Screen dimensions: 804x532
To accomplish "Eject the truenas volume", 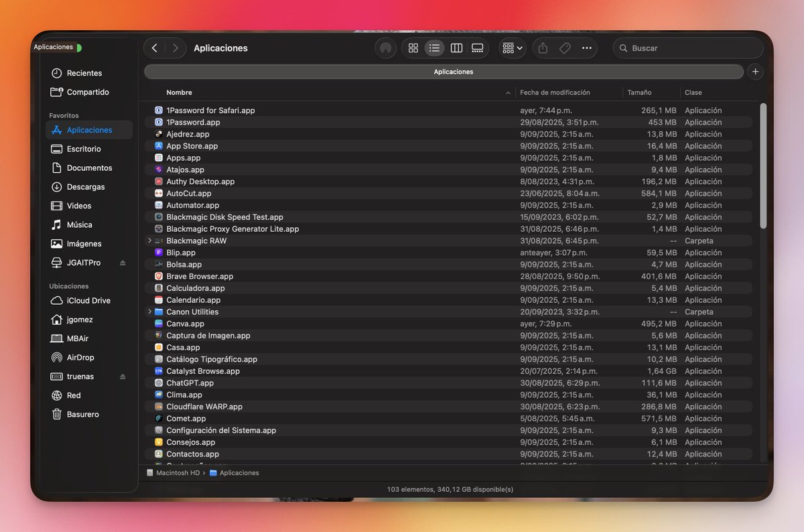I will 123,377.
